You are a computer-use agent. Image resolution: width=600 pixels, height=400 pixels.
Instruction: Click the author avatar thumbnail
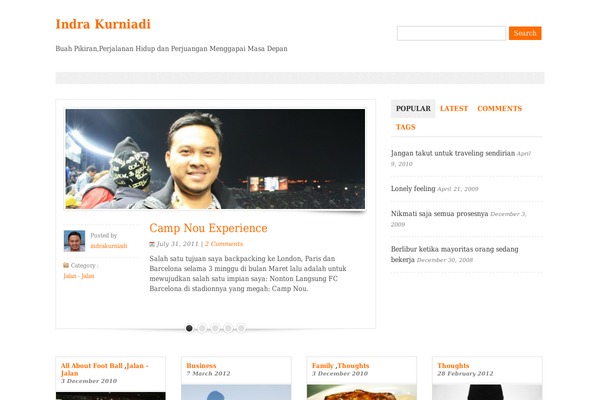pos(74,241)
